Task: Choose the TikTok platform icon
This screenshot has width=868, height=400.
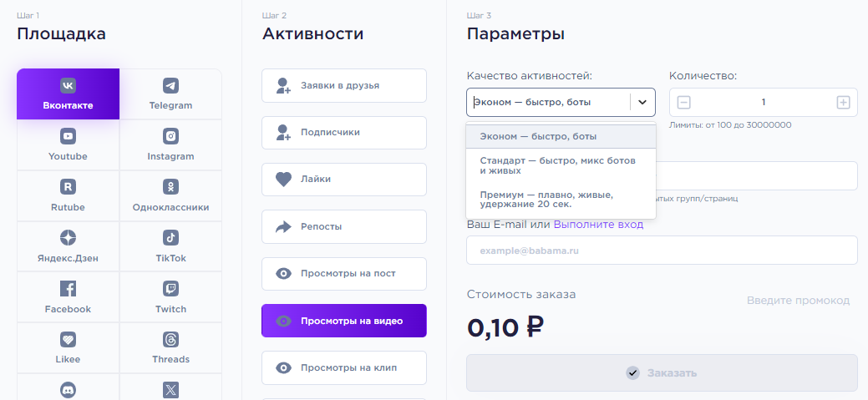Action: (170, 238)
